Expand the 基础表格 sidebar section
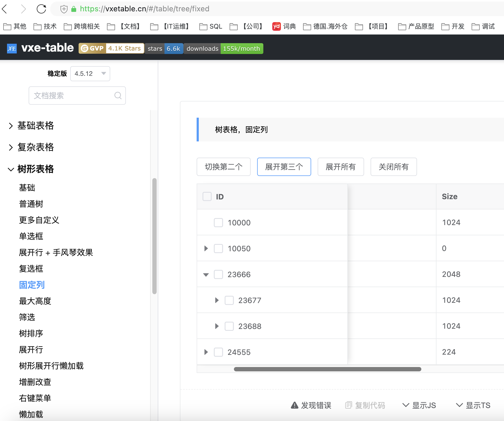Screen dimensions: 504x421 pyautogui.click(x=31, y=125)
